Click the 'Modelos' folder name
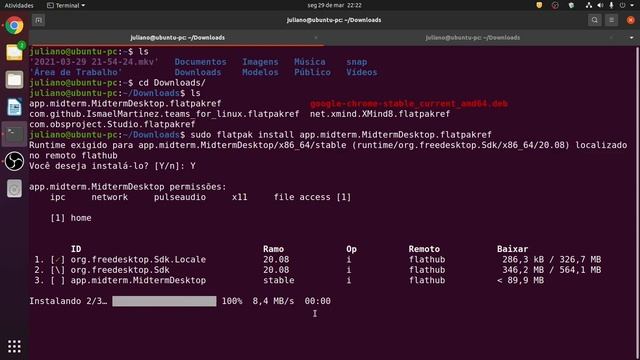Screen dimensions: 640x360 point(260,72)
